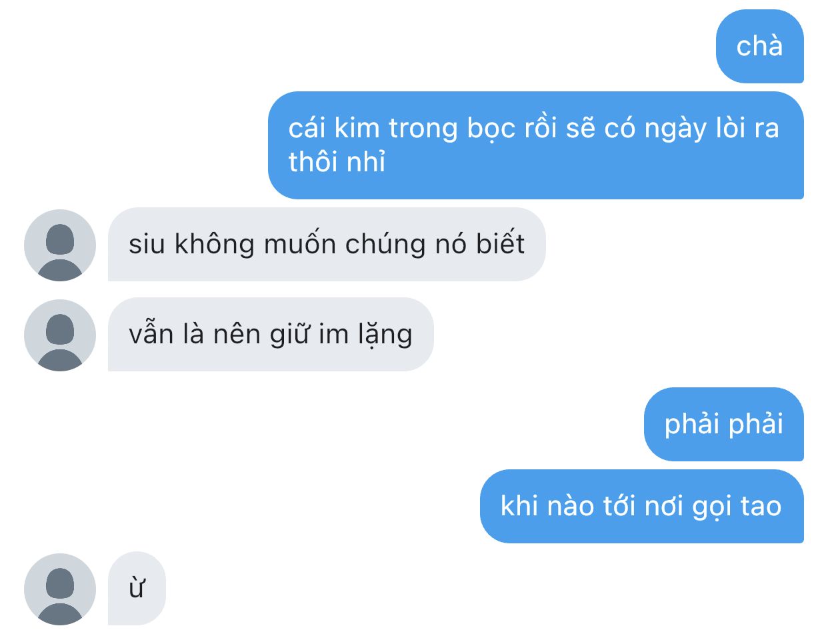Click the second 'phải' in the blue bubble
Image resolution: width=828 pixels, height=644 pixels.
(755, 425)
